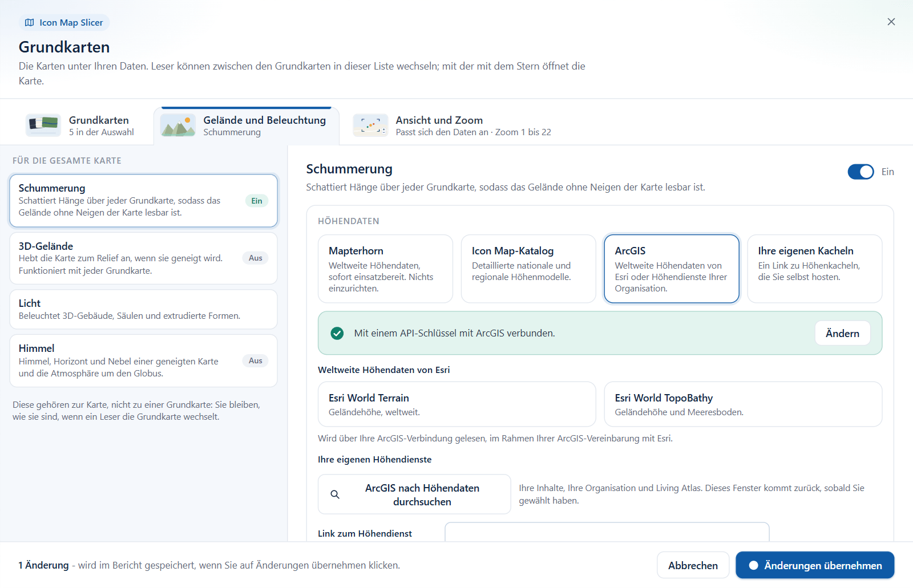Click the Ansicht und Zoom tab icon
The height and width of the screenshot is (588, 913).
click(x=370, y=125)
